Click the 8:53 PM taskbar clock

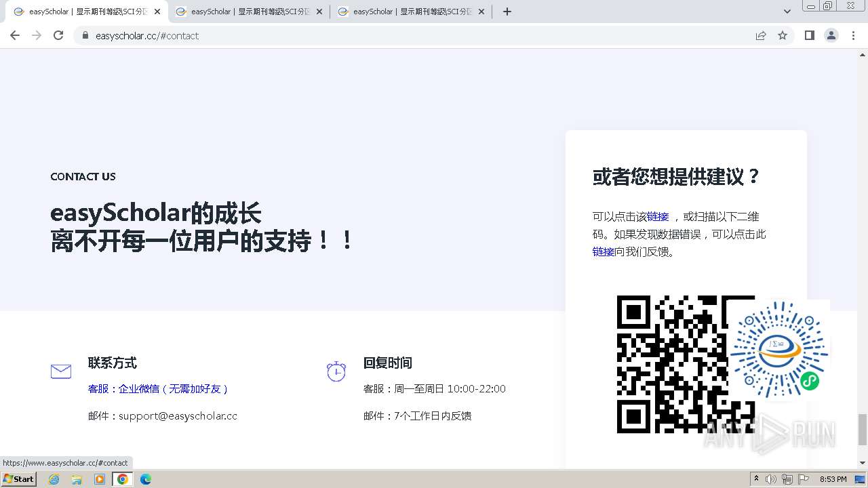[833, 479]
